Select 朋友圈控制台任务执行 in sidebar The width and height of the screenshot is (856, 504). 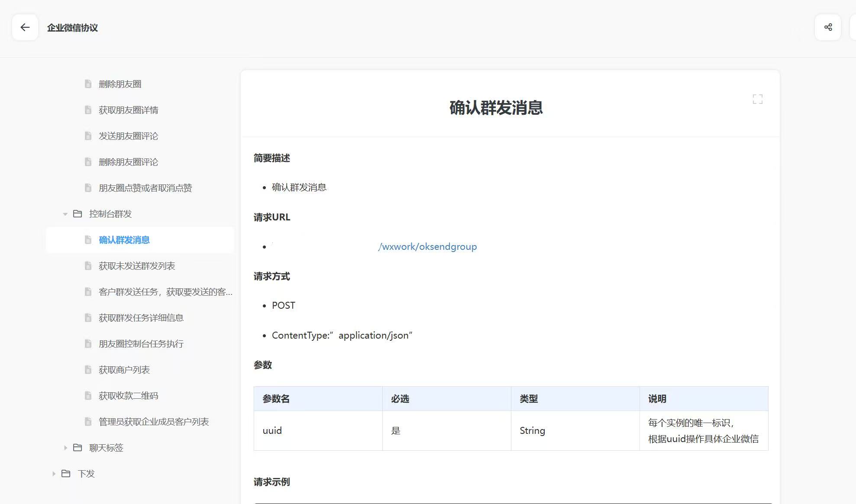click(x=141, y=344)
